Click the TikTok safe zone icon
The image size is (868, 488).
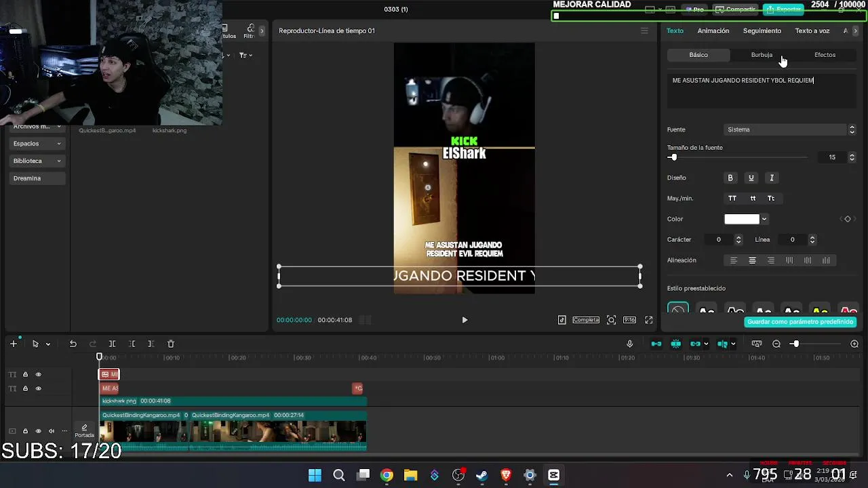562,320
